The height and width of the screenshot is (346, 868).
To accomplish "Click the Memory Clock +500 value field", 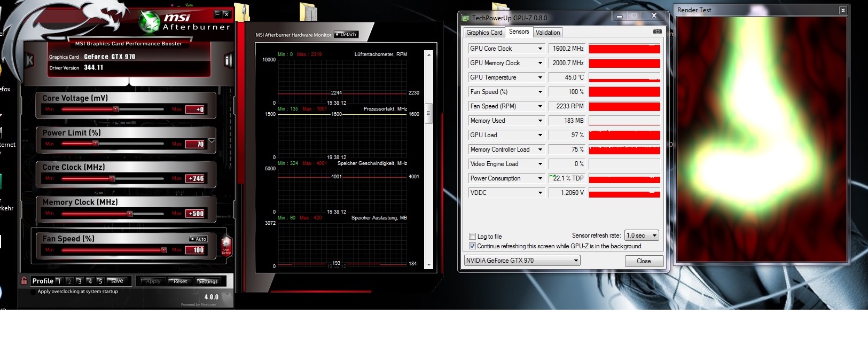I will point(195,214).
